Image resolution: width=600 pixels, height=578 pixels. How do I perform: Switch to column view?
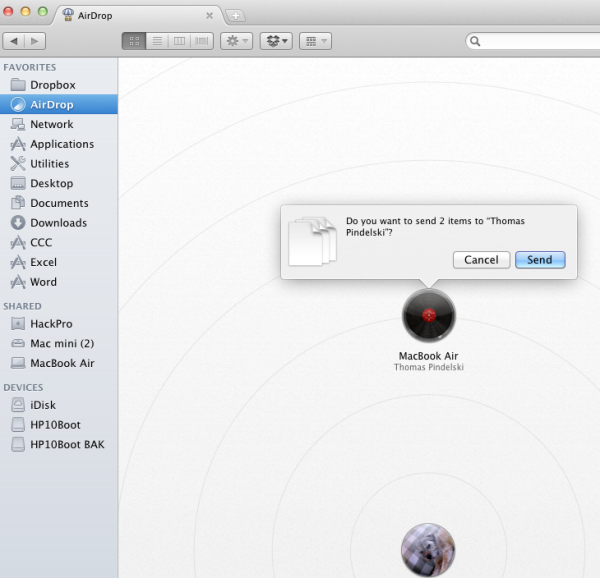point(179,41)
